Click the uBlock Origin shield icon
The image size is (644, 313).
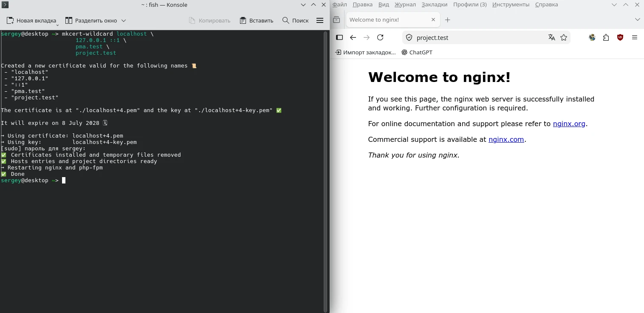(x=620, y=37)
